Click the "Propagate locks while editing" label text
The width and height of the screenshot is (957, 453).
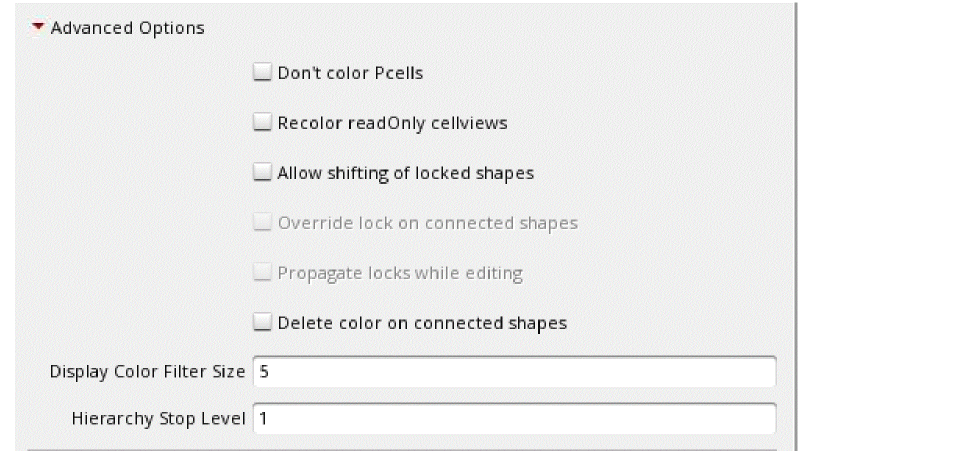coord(400,272)
